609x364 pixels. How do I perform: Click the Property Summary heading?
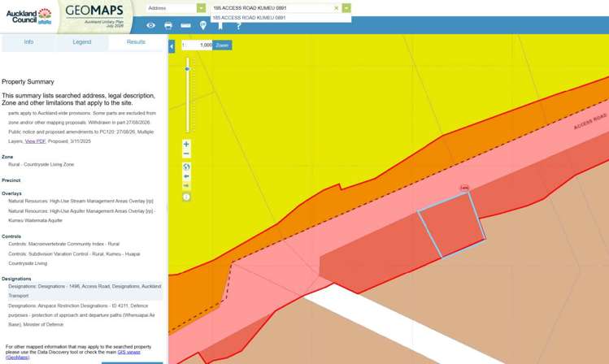point(28,82)
